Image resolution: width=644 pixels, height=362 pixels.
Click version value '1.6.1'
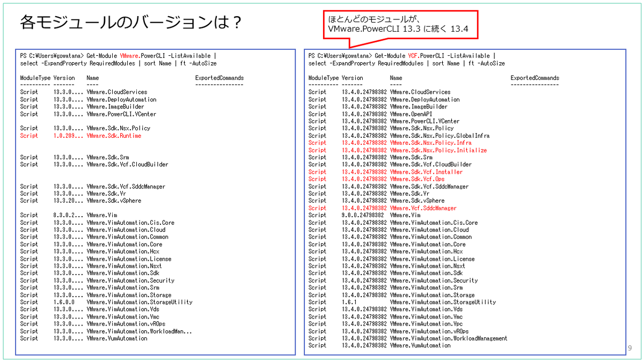349,302
